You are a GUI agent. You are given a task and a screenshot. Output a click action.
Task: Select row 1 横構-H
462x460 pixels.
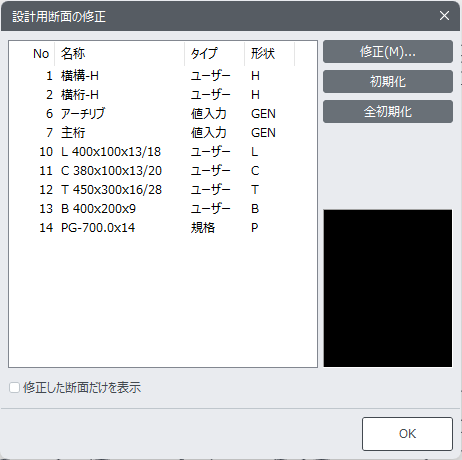pos(163,76)
